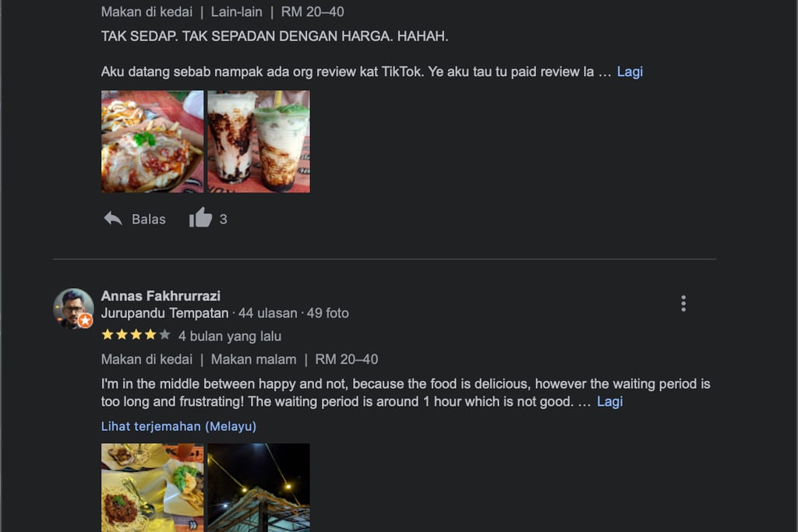Click the Local Guide star badge on the avatar
The image size is (798, 532).
click(86, 321)
